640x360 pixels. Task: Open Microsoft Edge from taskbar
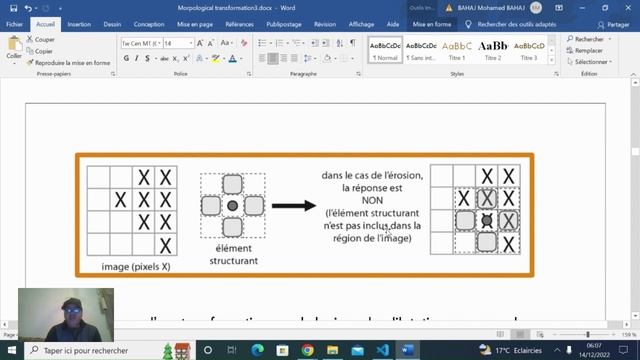tap(258, 350)
